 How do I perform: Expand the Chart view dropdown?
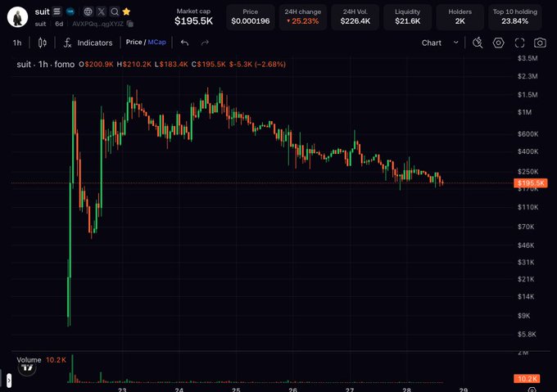click(440, 43)
